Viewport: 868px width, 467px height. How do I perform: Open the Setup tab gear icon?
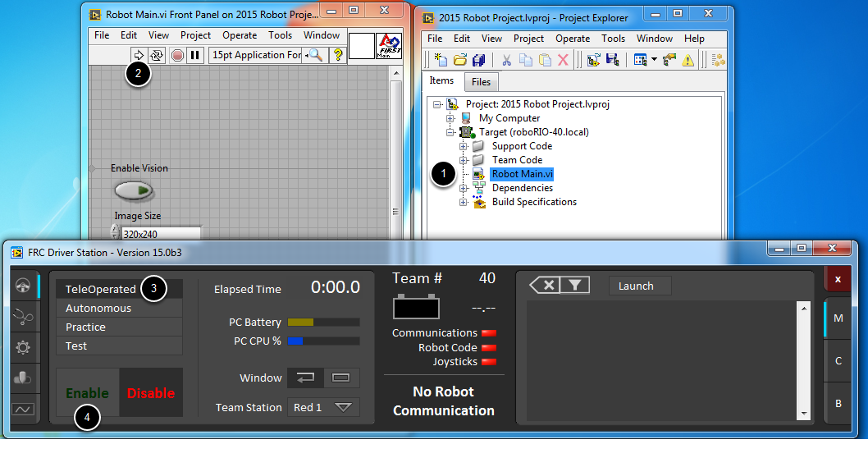(23, 347)
